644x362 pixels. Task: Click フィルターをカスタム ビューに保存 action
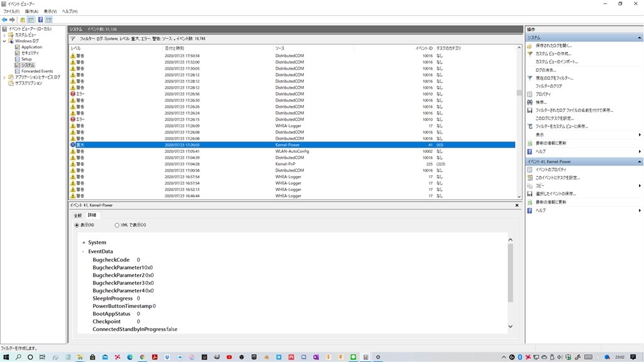pyautogui.click(x=562, y=126)
